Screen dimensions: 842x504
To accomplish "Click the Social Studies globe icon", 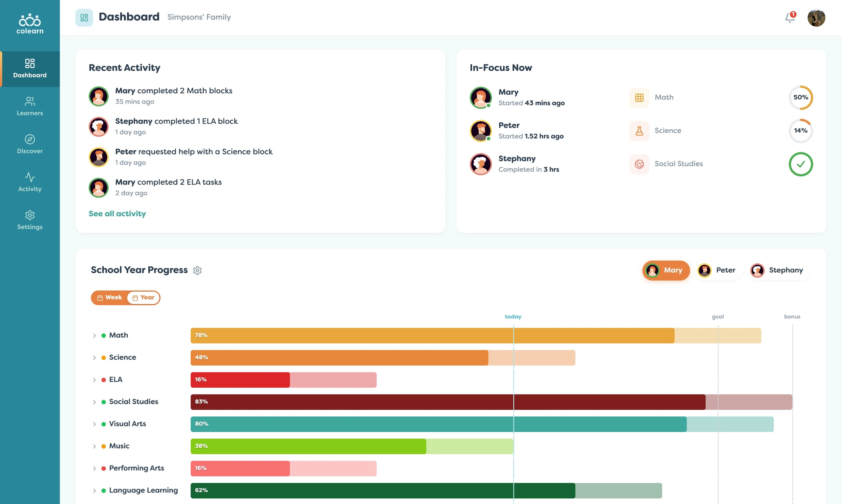I will click(x=639, y=164).
